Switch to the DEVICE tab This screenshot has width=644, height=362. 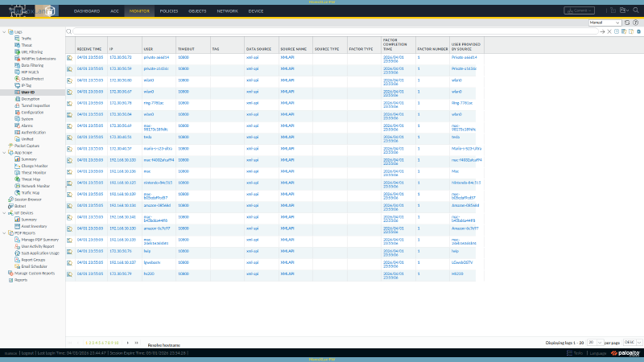pyautogui.click(x=256, y=11)
